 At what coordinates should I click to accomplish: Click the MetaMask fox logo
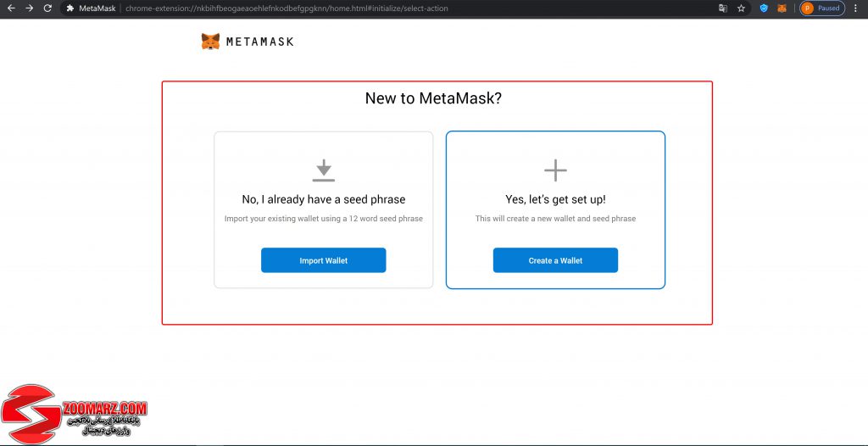tap(210, 42)
